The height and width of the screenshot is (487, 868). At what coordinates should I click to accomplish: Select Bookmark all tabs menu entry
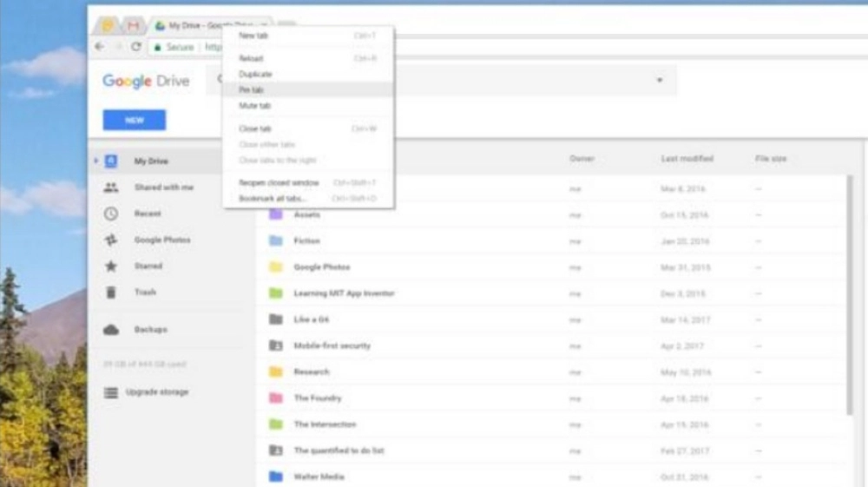(273, 199)
